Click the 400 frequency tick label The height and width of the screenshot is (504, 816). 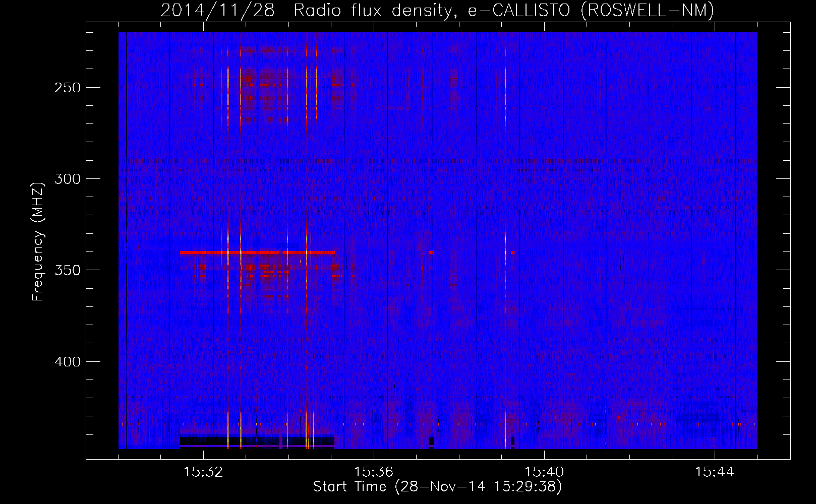[68, 362]
